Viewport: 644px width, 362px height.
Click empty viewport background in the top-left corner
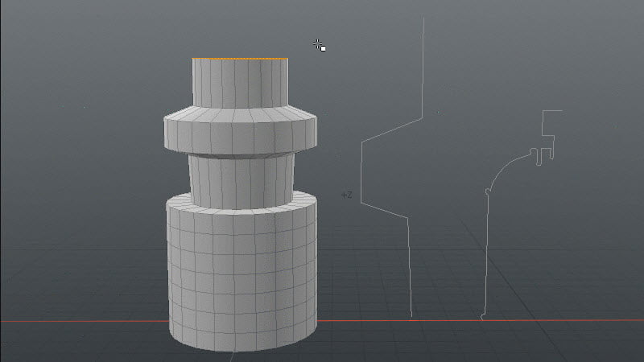(40, 32)
